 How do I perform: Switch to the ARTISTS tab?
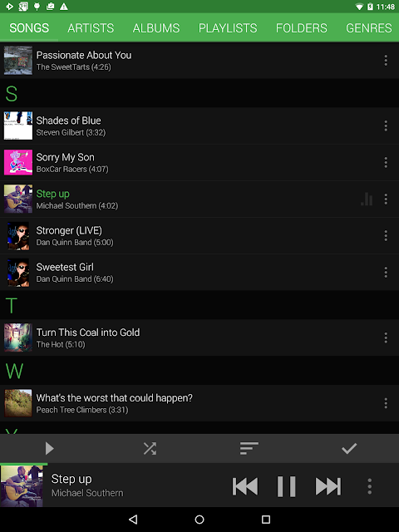91,28
